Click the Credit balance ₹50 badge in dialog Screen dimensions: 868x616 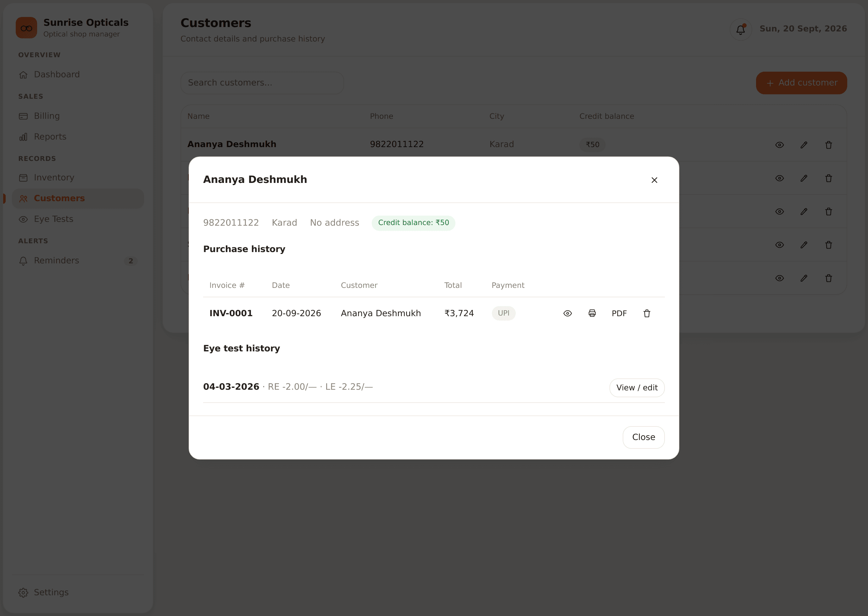413,223
